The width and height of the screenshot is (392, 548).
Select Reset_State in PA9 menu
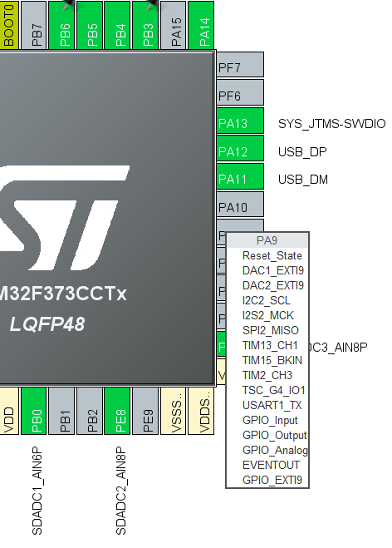tap(267, 256)
